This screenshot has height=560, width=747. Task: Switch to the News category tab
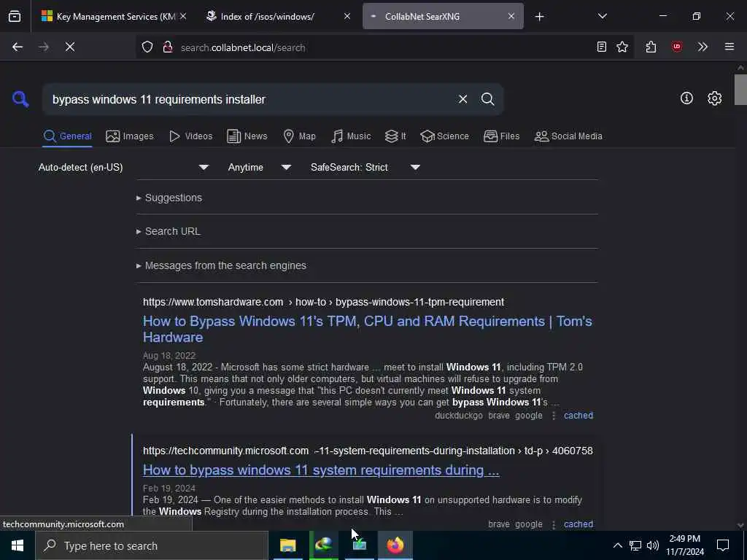247,136
